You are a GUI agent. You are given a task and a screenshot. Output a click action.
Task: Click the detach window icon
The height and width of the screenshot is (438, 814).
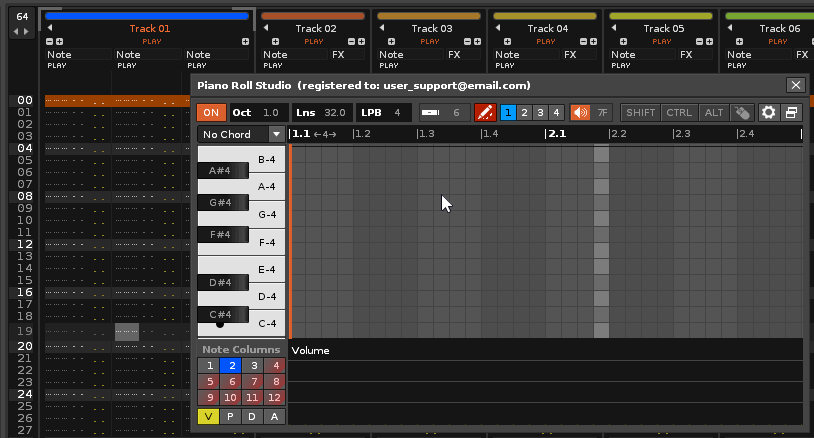tap(791, 113)
